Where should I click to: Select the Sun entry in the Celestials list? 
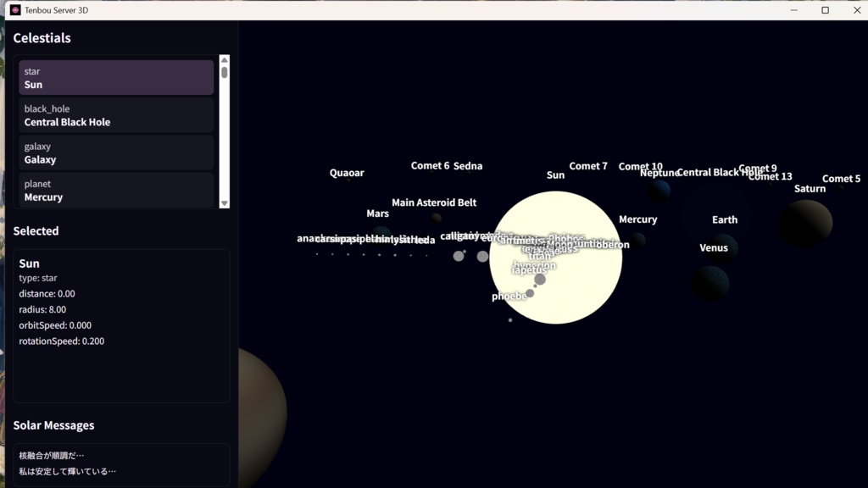pyautogui.click(x=116, y=78)
